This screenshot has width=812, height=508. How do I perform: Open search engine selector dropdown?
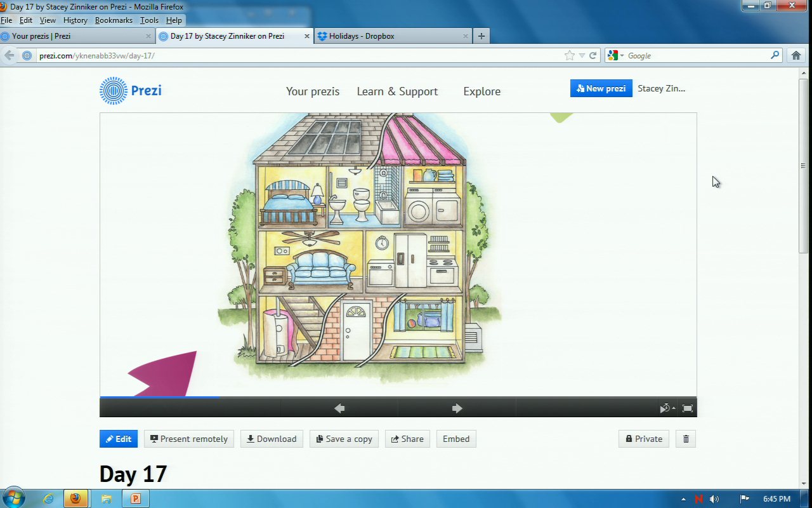(x=616, y=56)
